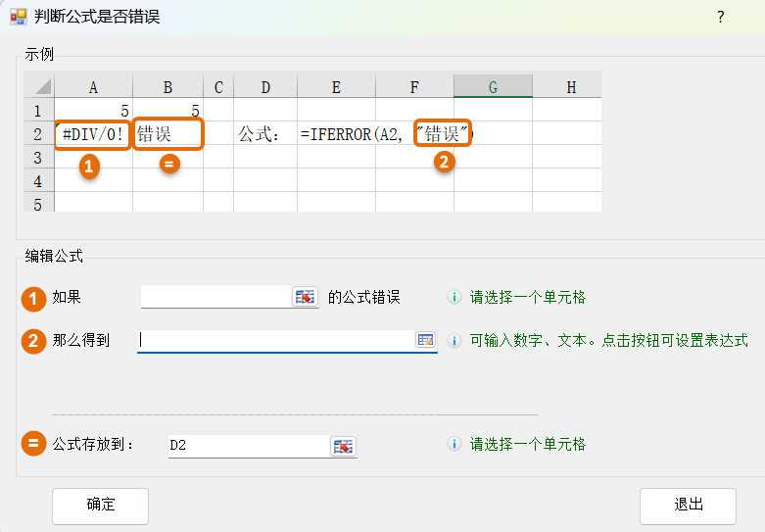Screen dimensions: 765x532
Task: Click the orange equals badge beside 公式存放到
Action: point(34,445)
